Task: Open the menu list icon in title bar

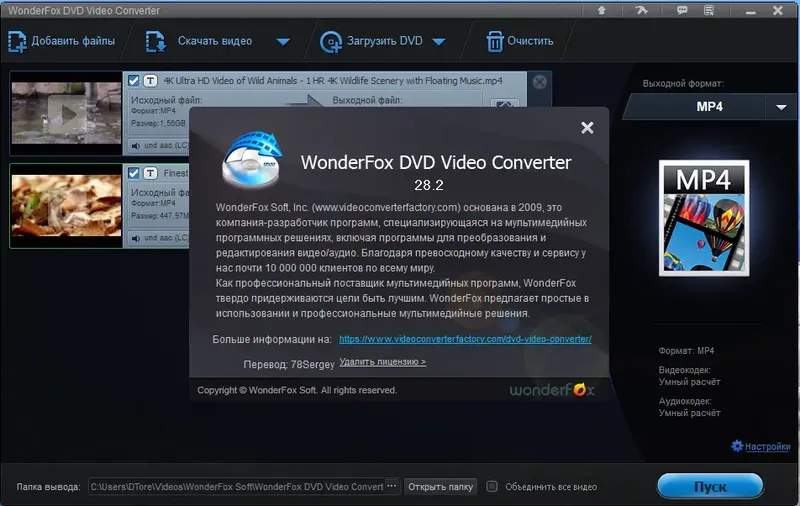Action: [x=709, y=10]
